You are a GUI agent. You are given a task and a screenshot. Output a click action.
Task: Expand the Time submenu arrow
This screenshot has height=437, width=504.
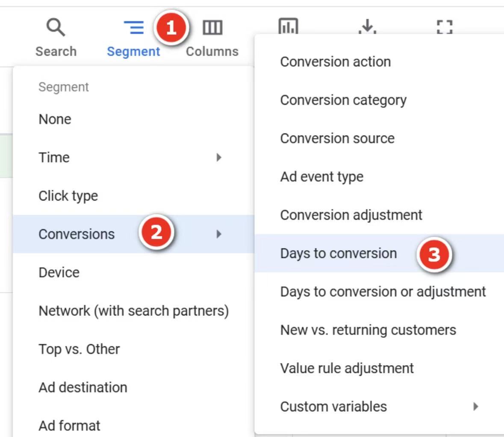219,157
